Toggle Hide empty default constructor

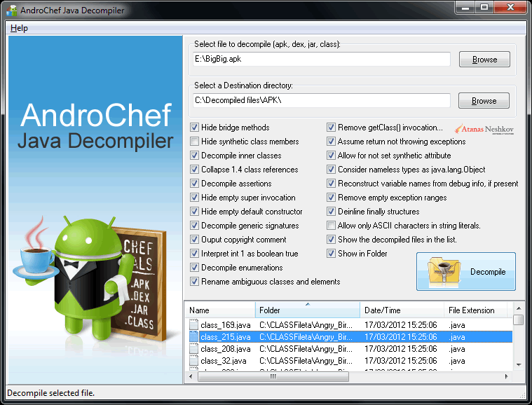[x=194, y=212]
